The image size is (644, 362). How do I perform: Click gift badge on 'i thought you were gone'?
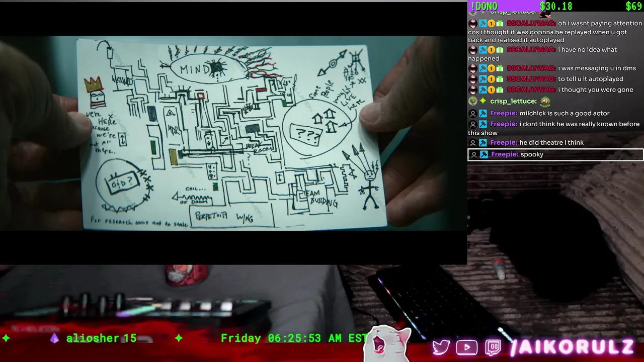(x=500, y=90)
